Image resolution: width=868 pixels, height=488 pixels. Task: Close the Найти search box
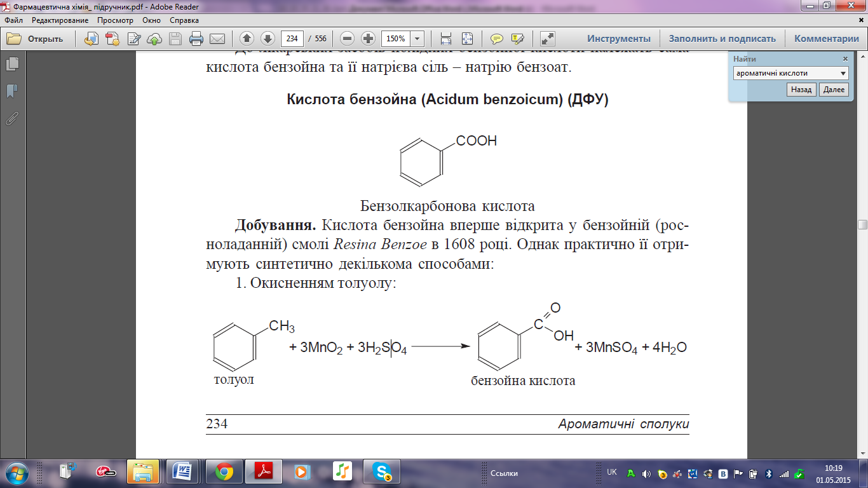[x=845, y=59]
